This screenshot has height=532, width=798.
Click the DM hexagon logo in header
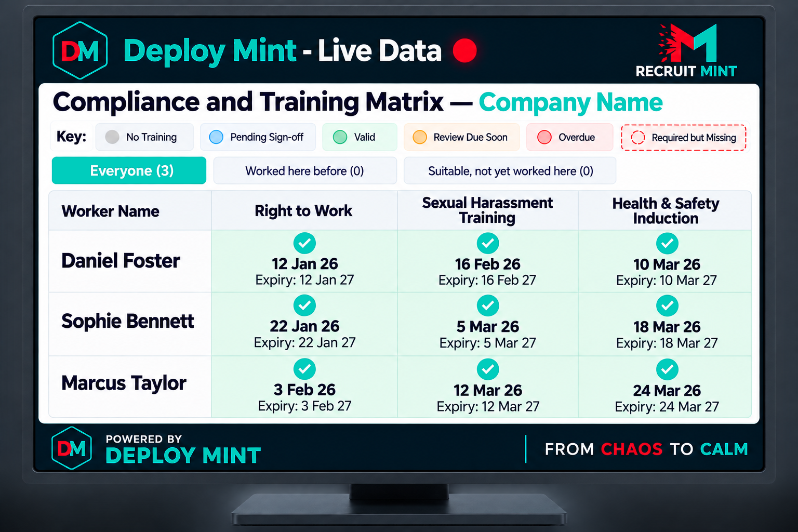[x=80, y=50]
